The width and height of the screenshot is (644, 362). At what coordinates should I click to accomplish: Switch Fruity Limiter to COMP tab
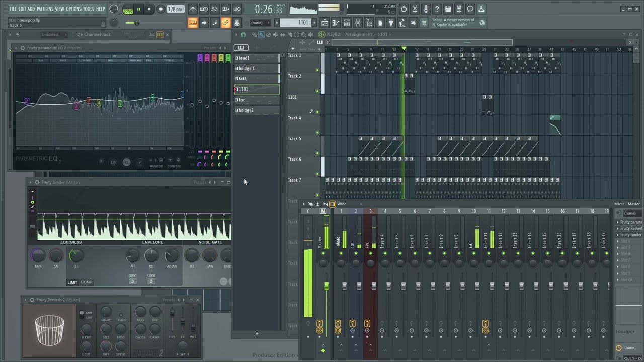87,282
